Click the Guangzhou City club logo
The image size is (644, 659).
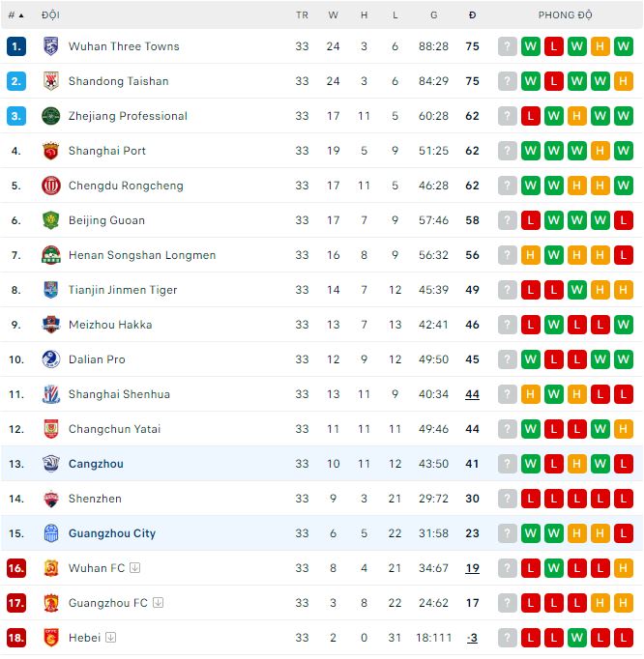coord(51,533)
